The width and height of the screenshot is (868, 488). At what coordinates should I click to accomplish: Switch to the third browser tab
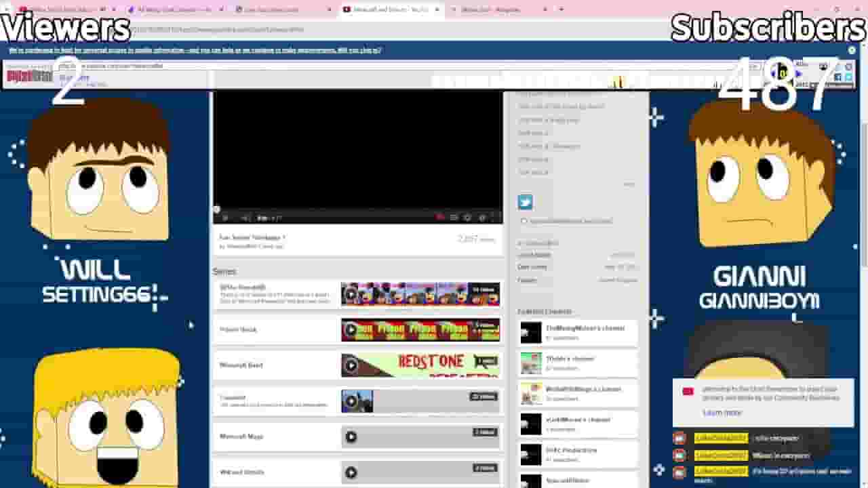[x=283, y=9]
